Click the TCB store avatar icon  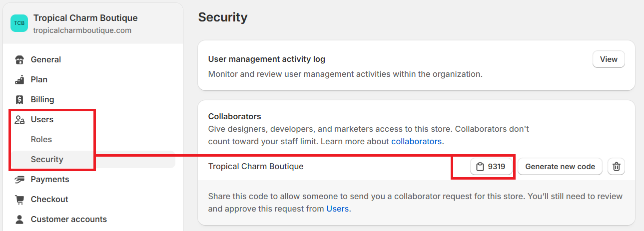click(x=19, y=23)
